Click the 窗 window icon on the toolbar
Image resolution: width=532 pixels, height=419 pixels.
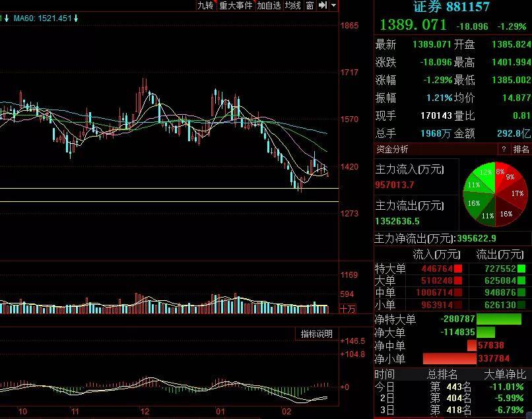click(x=310, y=5)
